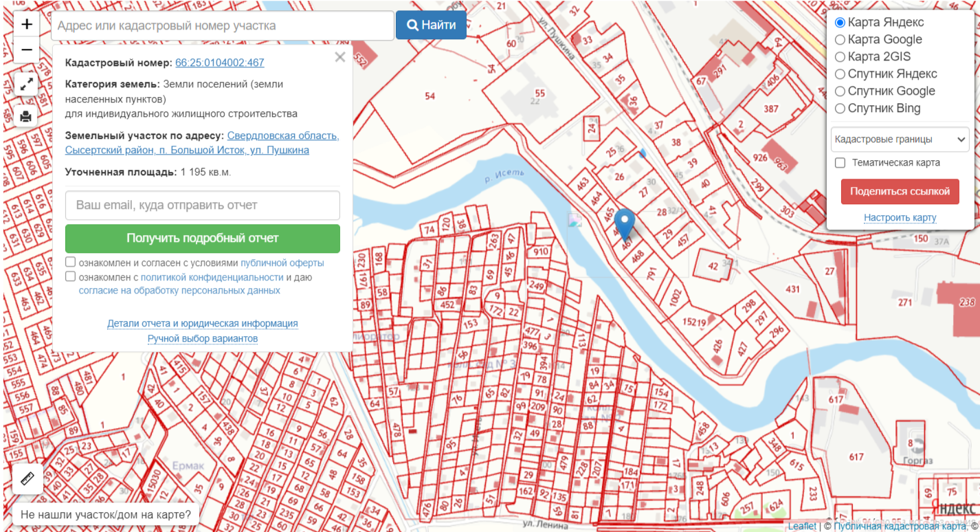
Task: Enter fullscreen map mode
Action: pyautogui.click(x=27, y=84)
